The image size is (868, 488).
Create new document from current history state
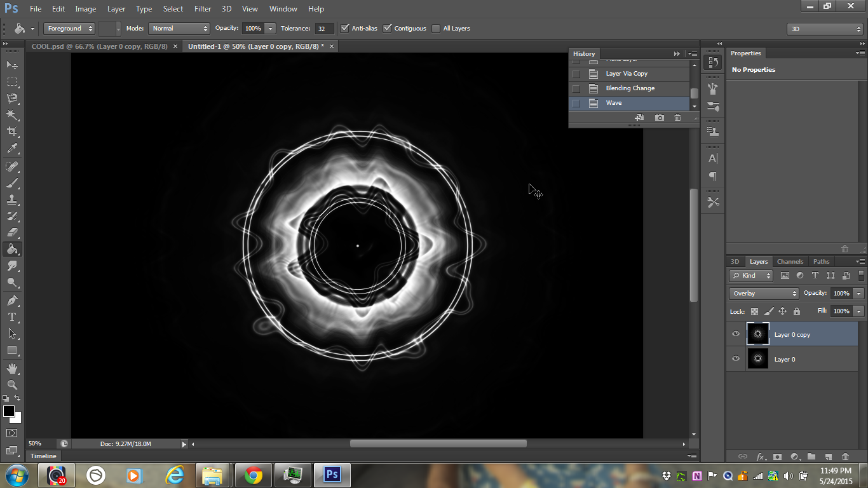coord(639,118)
